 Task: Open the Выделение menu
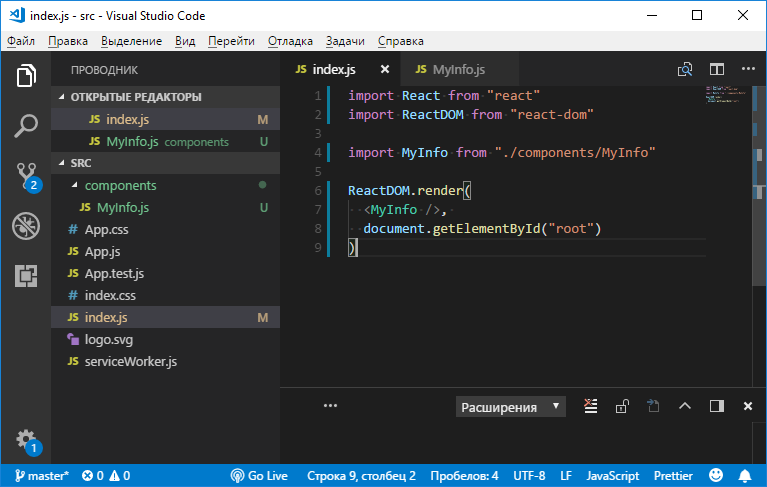click(x=132, y=41)
